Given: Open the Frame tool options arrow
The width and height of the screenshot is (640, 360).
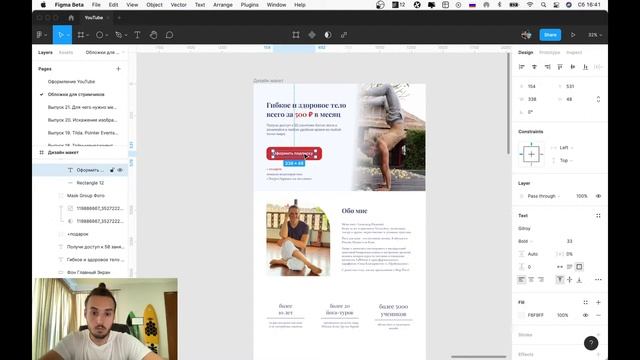Looking at the screenshot, I should pyautogui.click(x=88, y=36).
